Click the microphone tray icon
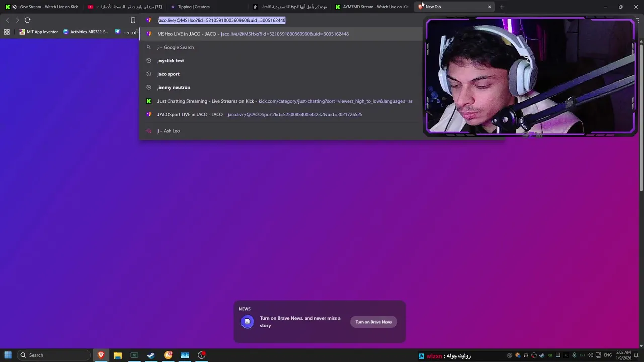Viewport: 644px width, 362px height. click(574, 355)
